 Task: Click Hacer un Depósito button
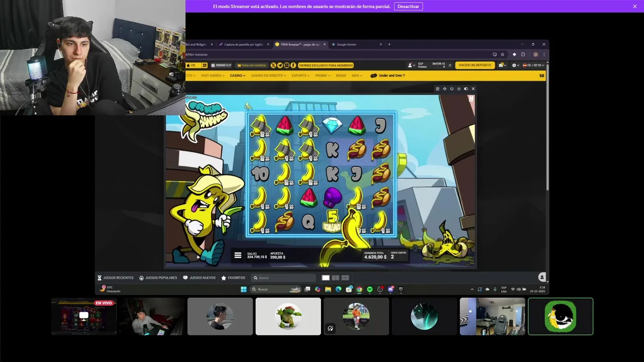point(475,65)
